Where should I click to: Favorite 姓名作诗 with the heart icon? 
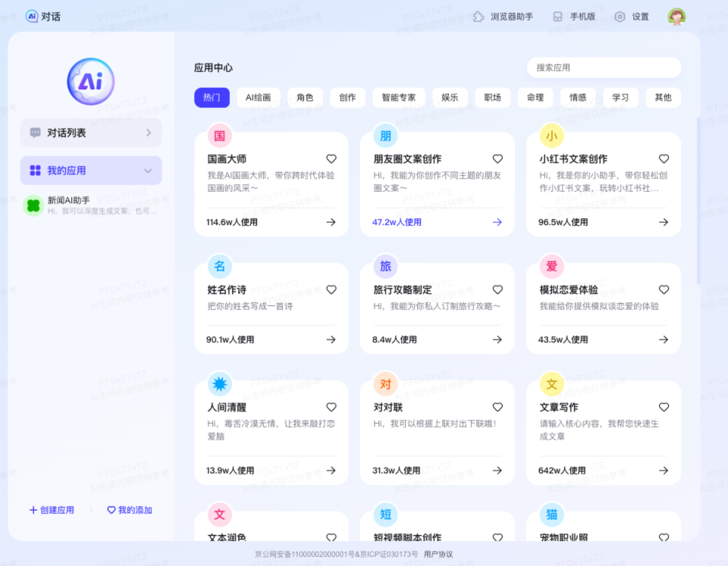click(x=331, y=289)
